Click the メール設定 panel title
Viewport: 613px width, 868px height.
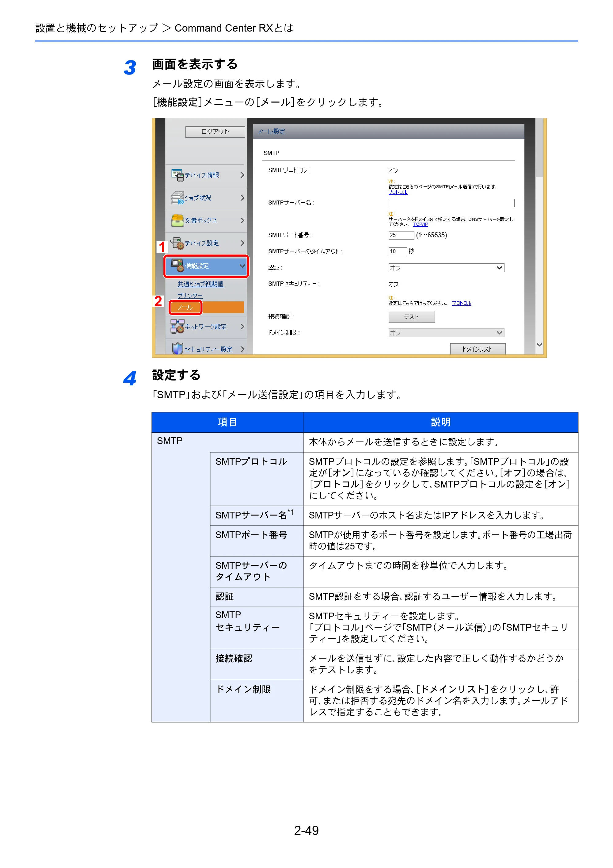click(271, 131)
